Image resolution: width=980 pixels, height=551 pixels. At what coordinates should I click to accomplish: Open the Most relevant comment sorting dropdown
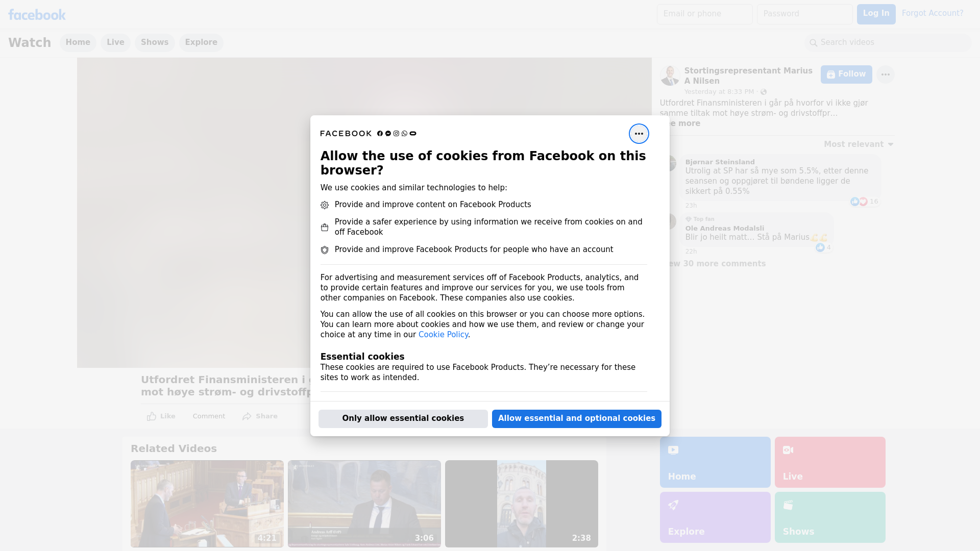[859, 144]
